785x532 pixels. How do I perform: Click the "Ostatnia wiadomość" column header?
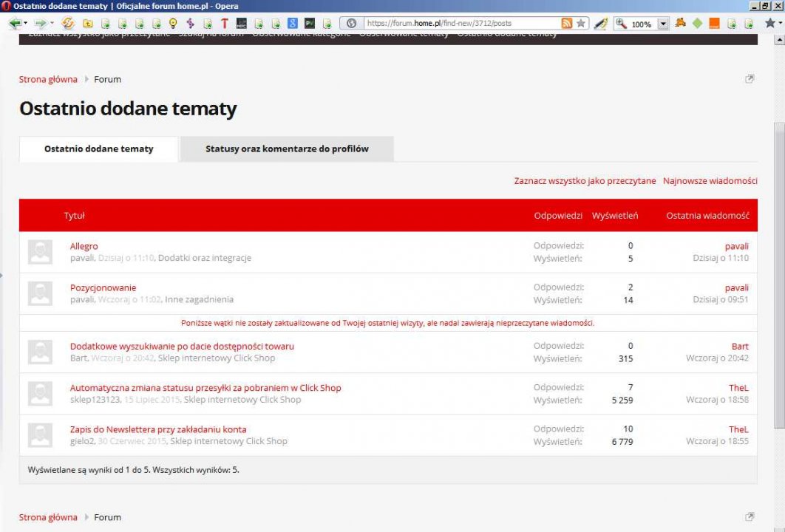tap(707, 216)
